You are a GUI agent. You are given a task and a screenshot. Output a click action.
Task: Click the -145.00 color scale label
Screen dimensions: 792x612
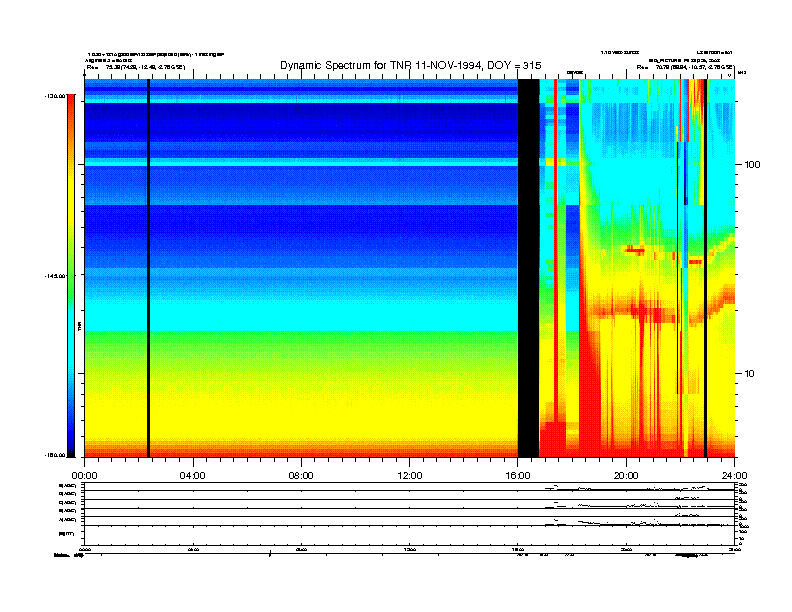coord(56,276)
